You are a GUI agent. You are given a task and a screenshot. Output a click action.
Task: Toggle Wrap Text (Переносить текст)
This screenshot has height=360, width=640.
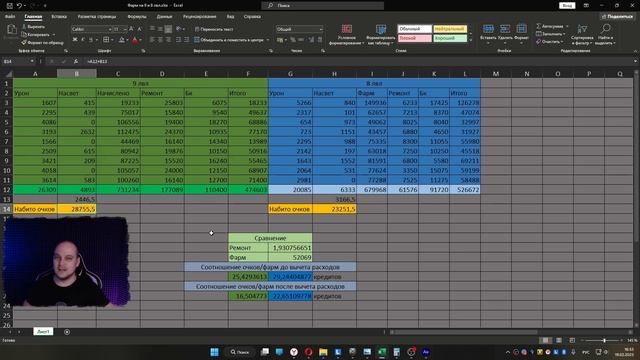(x=214, y=29)
